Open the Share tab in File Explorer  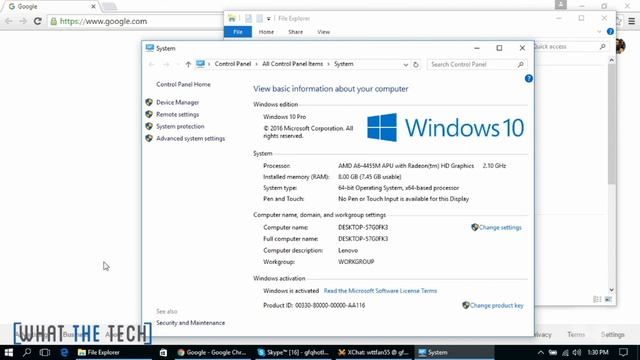tap(296, 32)
